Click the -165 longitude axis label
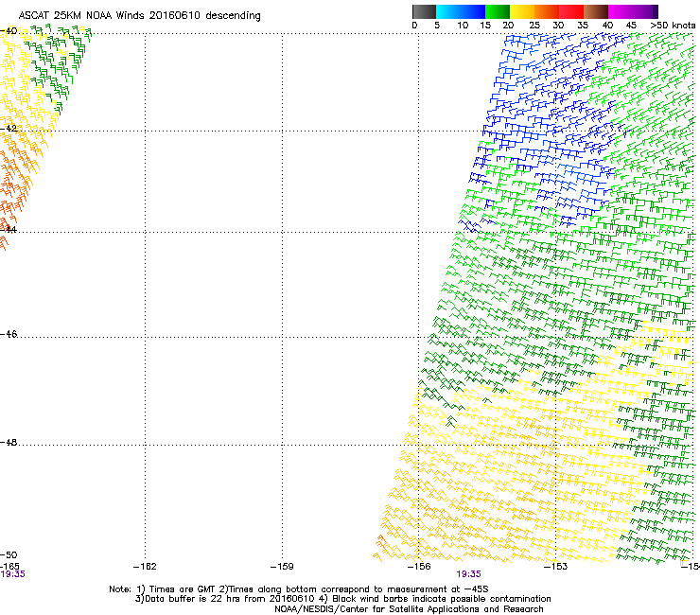This screenshot has width=700, height=615. pos(9,567)
